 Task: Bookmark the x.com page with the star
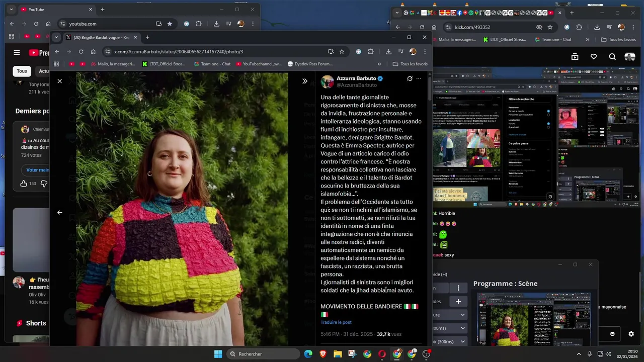point(342,51)
